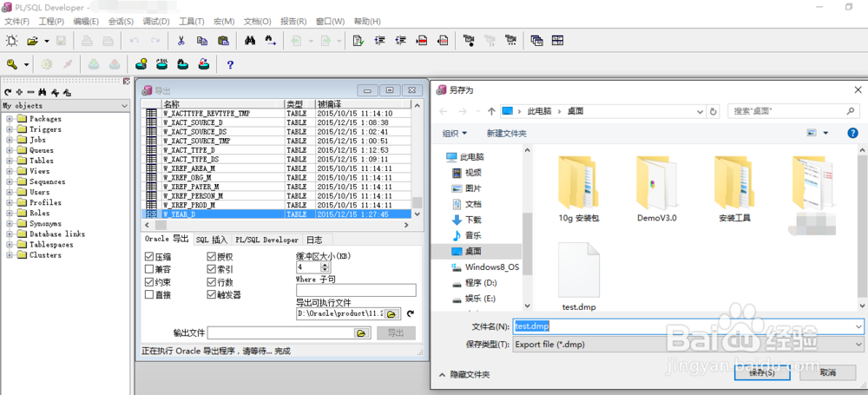This screenshot has height=395, width=868.
Task: Click the Copy toolbar icon
Action: tap(202, 41)
